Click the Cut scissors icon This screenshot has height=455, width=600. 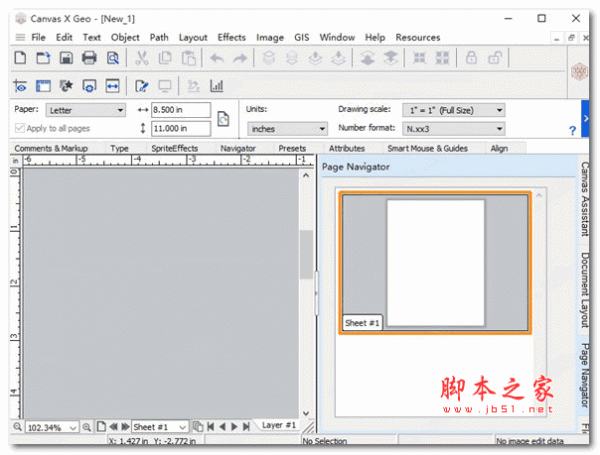(x=142, y=58)
